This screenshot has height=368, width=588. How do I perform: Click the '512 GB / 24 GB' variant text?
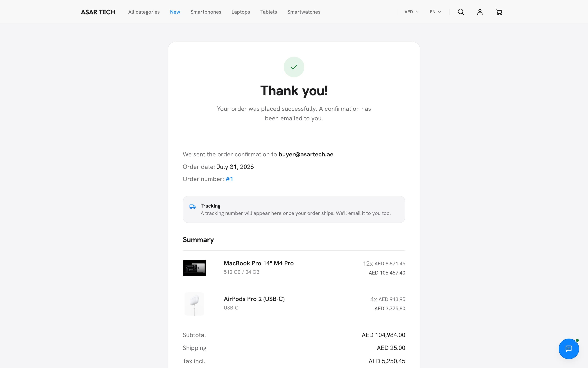coord(241,272)
